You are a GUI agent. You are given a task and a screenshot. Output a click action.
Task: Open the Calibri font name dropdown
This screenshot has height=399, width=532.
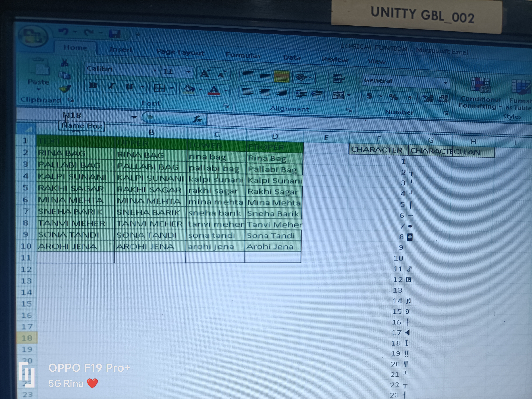(155, 70)
